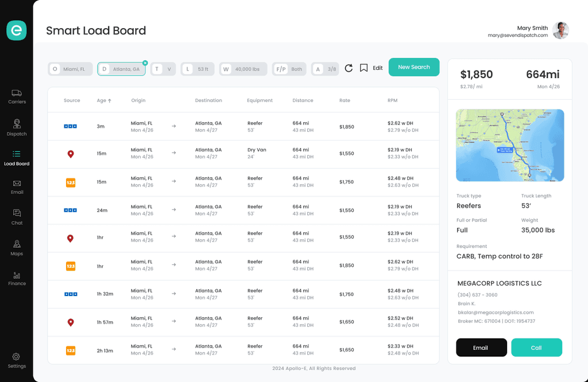Click the red pin source icon on the Dry Van load

pyautogui.click(x=70, y=154)
